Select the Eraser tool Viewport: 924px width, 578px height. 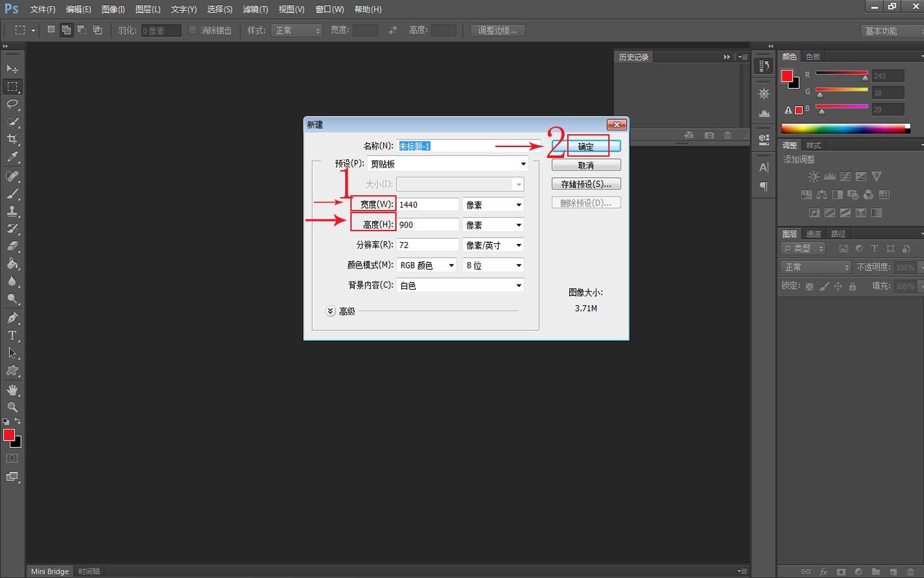tap(12, 246)
